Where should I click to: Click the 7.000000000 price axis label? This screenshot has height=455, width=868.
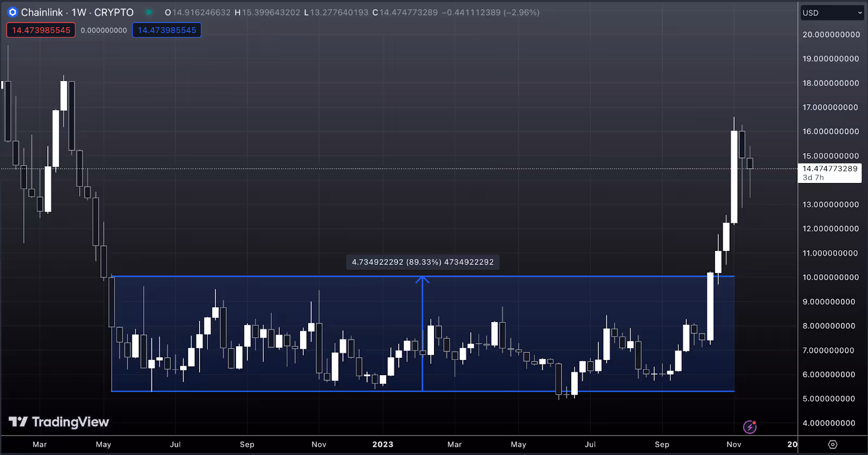829,350
